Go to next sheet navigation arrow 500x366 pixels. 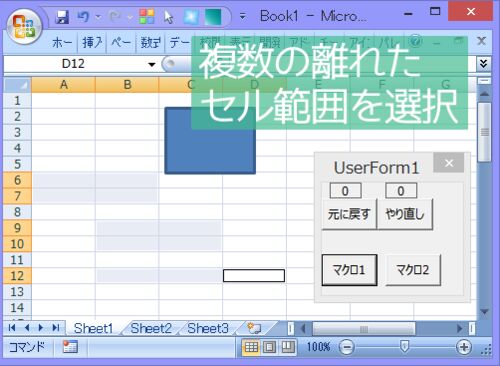pyautogui.click(x=41, y=328)
